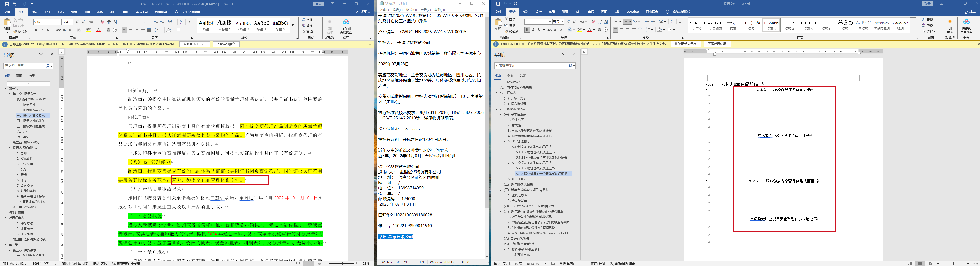This screenshot has height=266, width=980.
Task: Click 获取正版 Office in 招标文件 Word
Action: tap(194, 44)
